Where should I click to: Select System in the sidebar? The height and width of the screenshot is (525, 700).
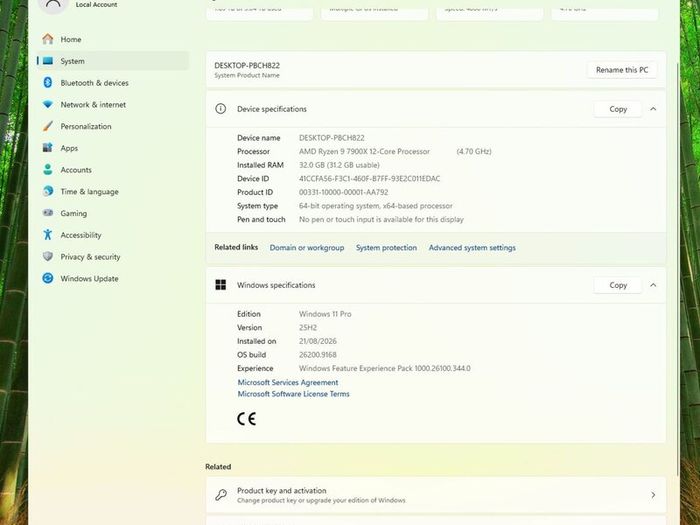click(x=113, y=61)
